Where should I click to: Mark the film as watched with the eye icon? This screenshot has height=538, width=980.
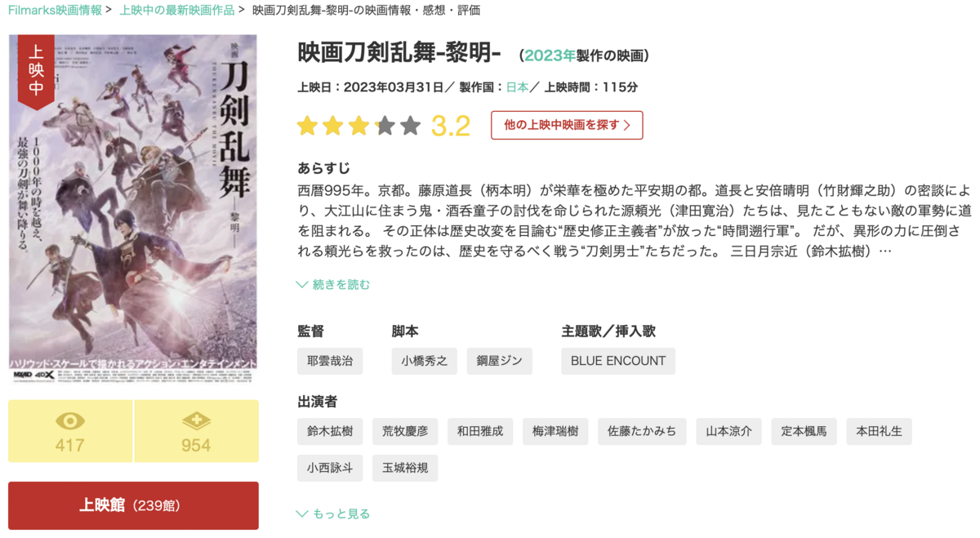[x=70, y=431]
